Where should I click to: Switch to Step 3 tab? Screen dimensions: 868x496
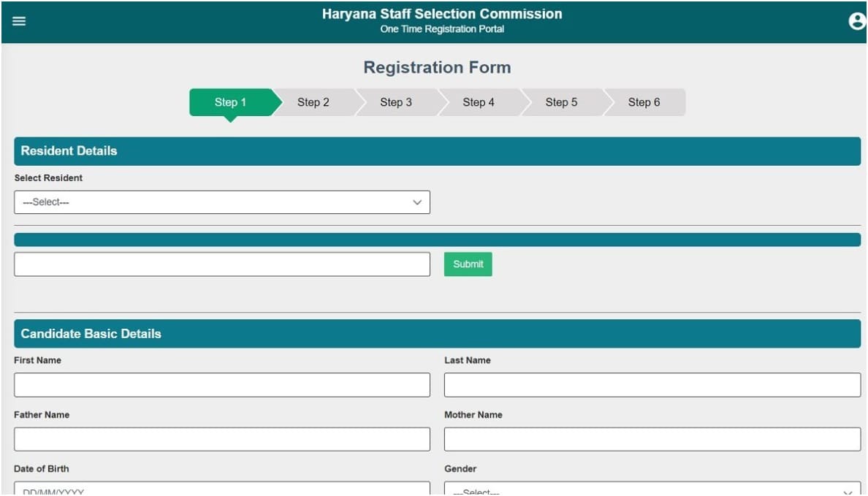tap(396, 102)
